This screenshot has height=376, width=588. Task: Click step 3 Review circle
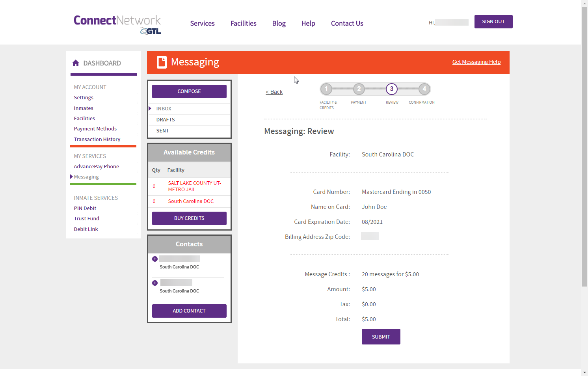(391, 89)
